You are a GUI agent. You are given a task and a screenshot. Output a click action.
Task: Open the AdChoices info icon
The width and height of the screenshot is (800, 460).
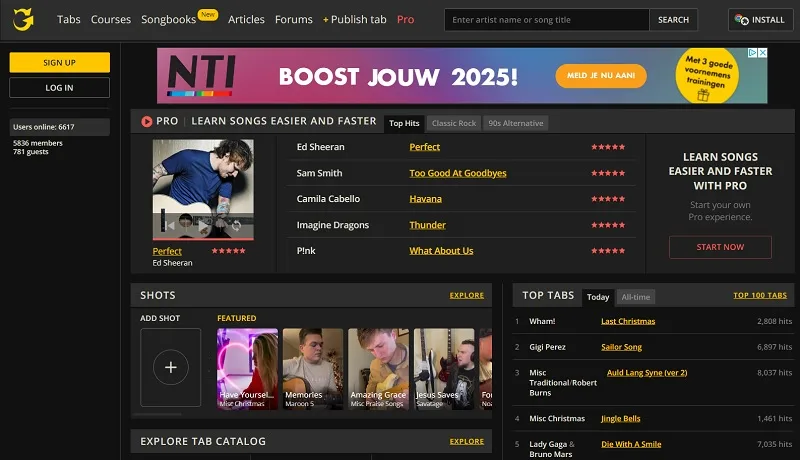pyautogui.click(x=753, y=53)
